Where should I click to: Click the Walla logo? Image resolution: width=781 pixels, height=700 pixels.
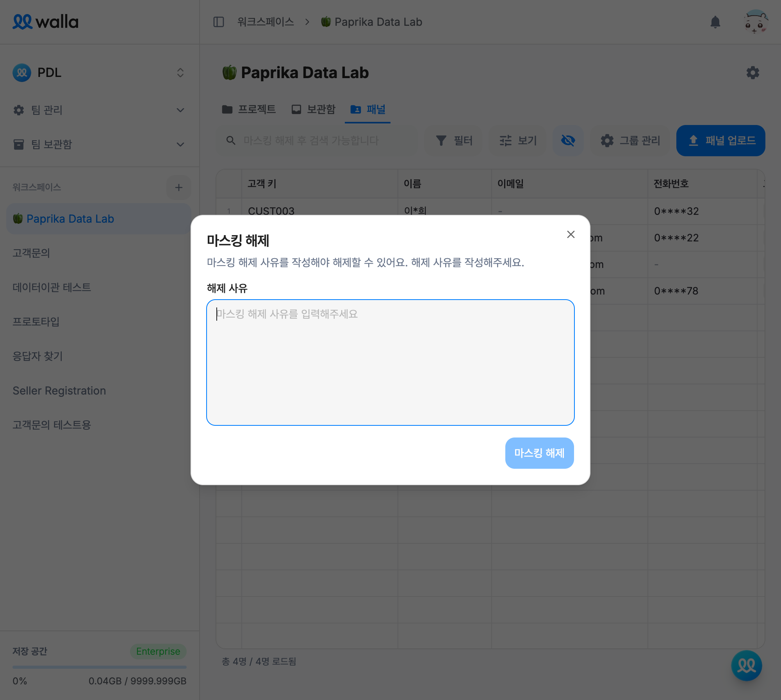tap(45, 22)
